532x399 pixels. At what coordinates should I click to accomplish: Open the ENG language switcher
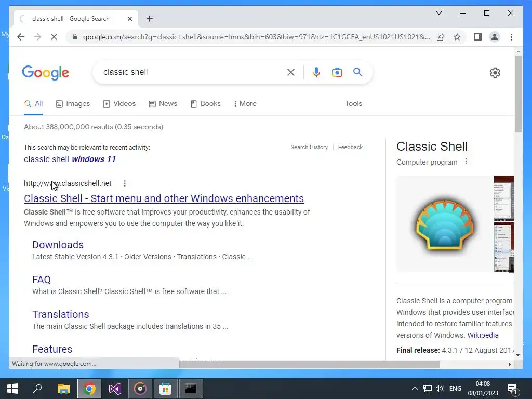tap(455, 389)
